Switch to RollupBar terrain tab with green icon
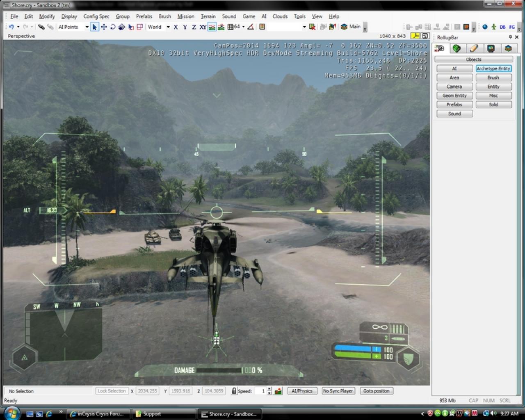Image resolution: width=525 pixels, height=420 pixels. [x=457, y=48]
